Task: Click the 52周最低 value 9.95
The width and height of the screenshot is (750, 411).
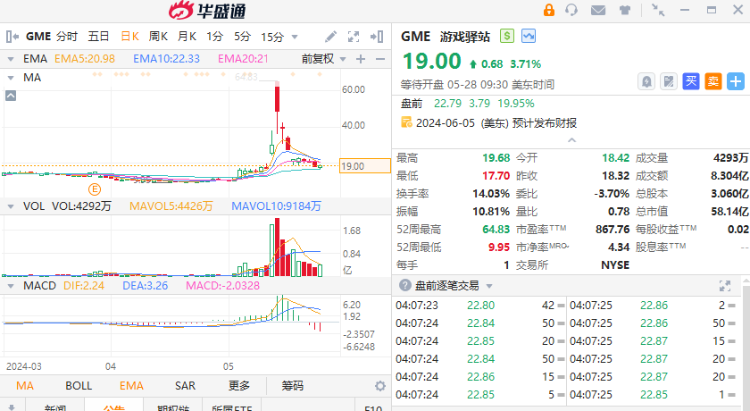Action: click(499, 247)
